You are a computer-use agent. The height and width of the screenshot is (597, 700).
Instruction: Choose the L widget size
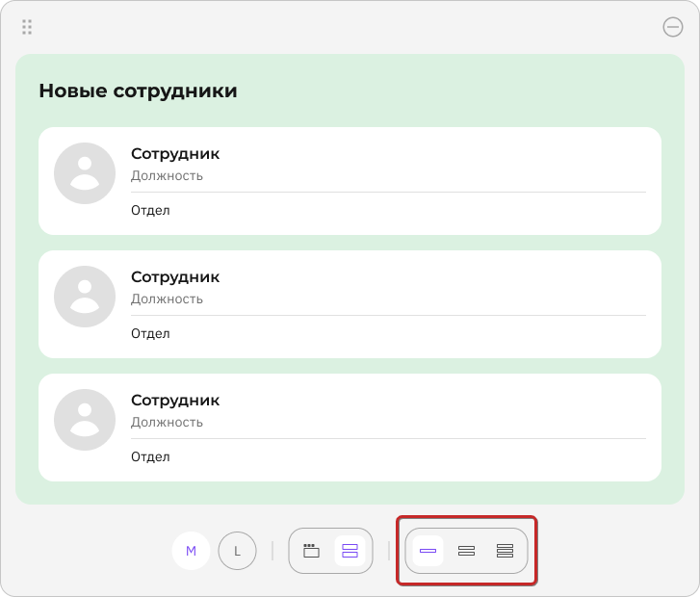tap(238, 551)
